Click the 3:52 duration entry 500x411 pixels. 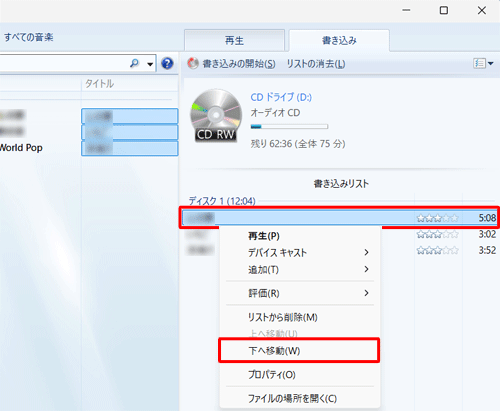[x=487, y=250]
